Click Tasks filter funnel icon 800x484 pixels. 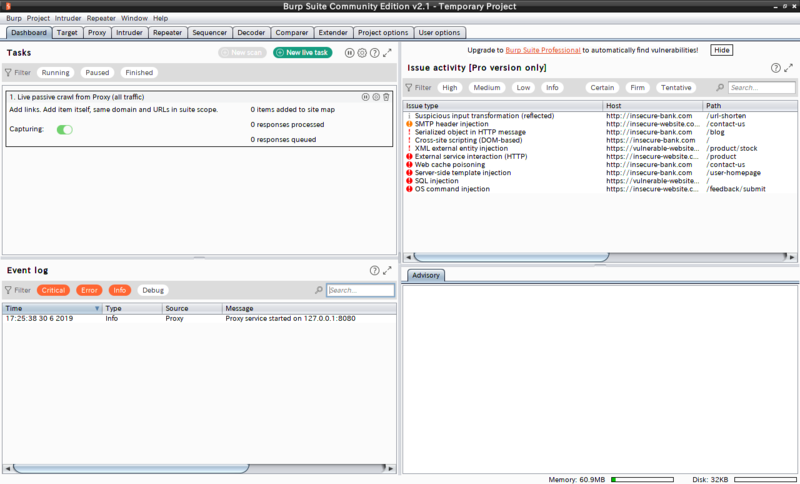(x=8, y=72)
